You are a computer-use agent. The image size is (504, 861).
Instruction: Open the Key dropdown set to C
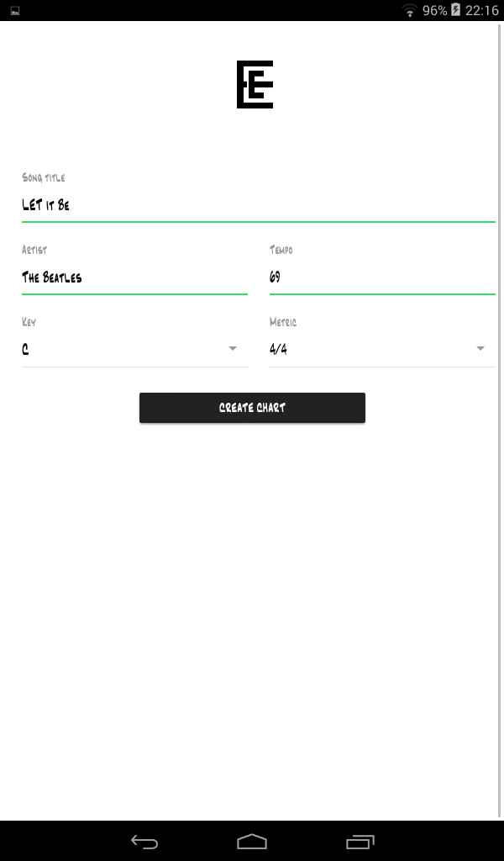134,349
